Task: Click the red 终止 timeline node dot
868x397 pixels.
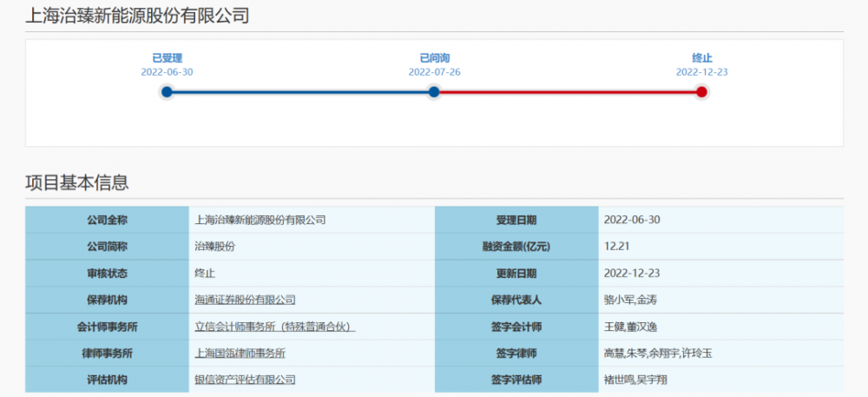Action: point(701,91)
